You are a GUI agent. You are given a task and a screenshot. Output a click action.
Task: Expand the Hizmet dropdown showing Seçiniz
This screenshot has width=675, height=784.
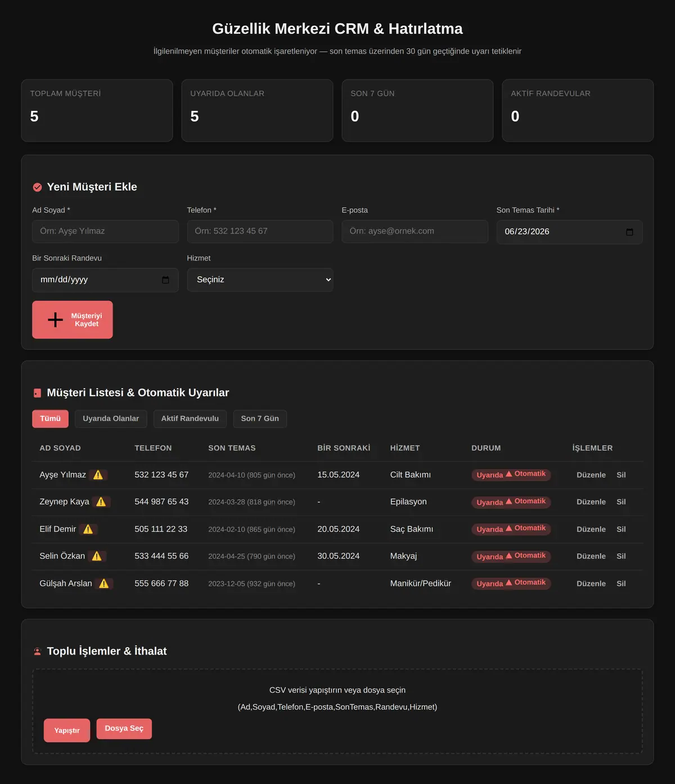260,280
